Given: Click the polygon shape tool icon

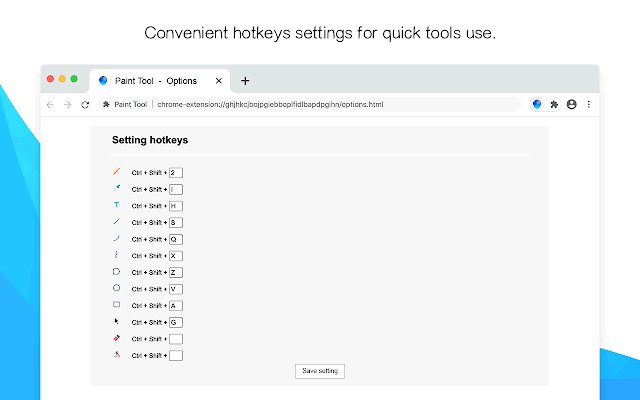Looking at the screenshot, I should click(x=116, y=271).
